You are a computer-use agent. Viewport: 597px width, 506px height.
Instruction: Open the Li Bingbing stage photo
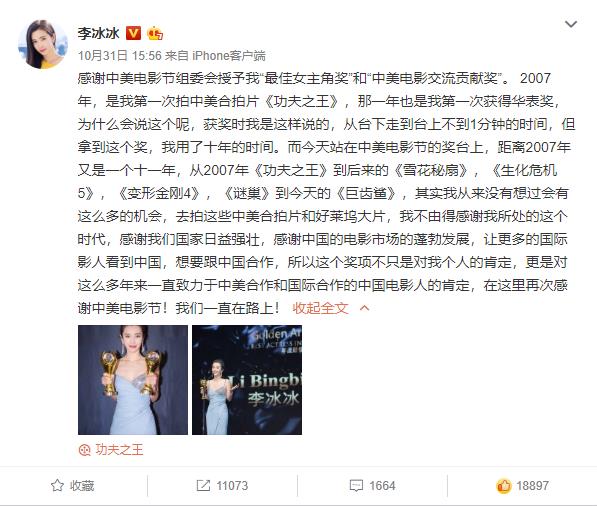tap(247, 380)
